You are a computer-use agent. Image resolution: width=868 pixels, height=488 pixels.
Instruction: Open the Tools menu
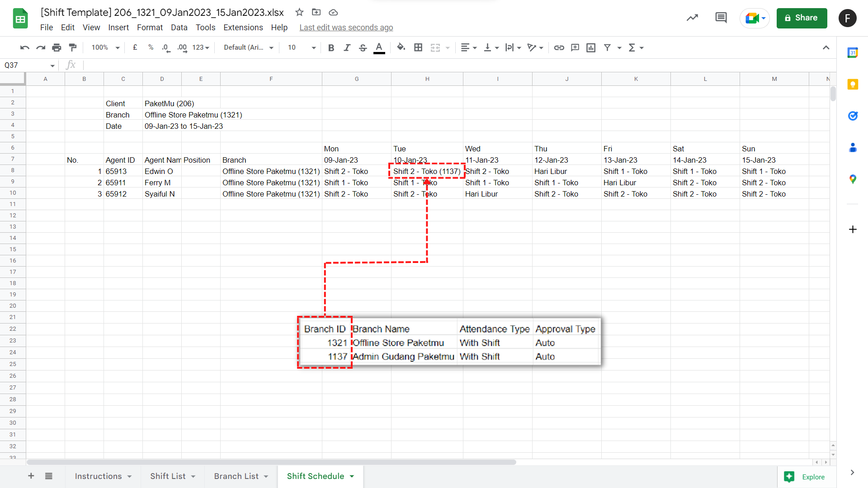click(x=205, y=28)
